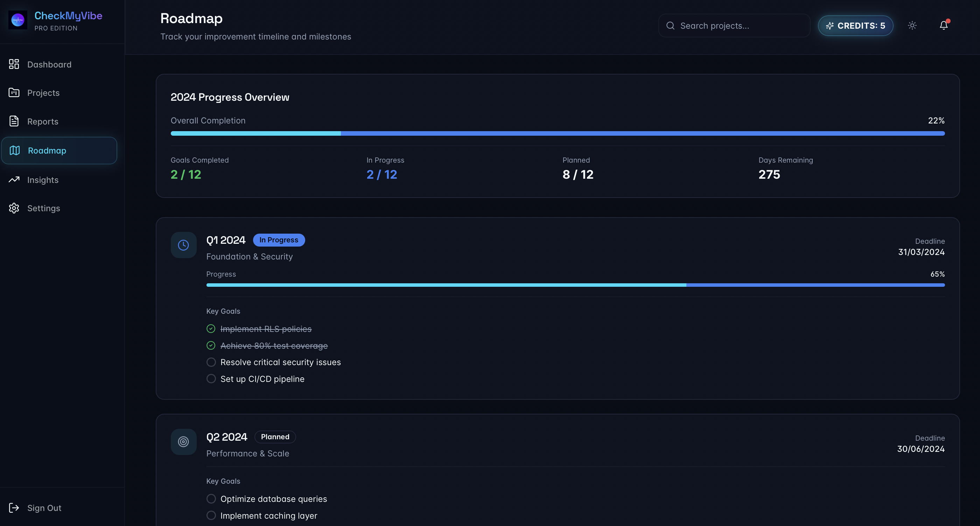The height and width of the screenshot is (526, 980).
Task: Mark Set up CI/CD pipeline complete
Action: (211, 379)
